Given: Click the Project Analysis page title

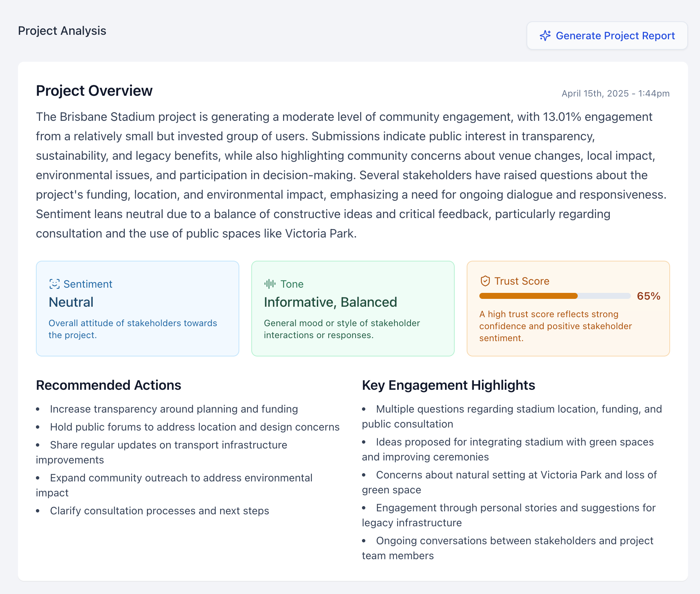Looking at the screenshot, I should point(62,31).
